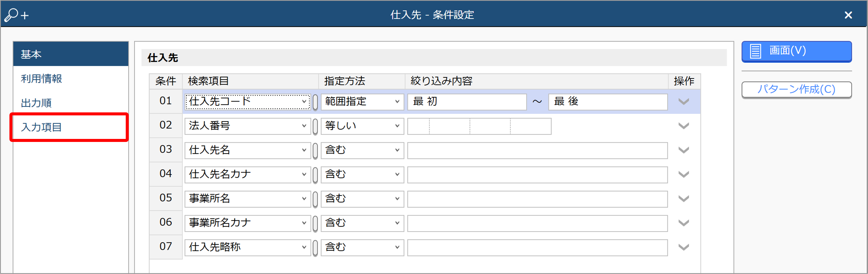
Task: Click the 操作 column header
Action: click(684, 81)
